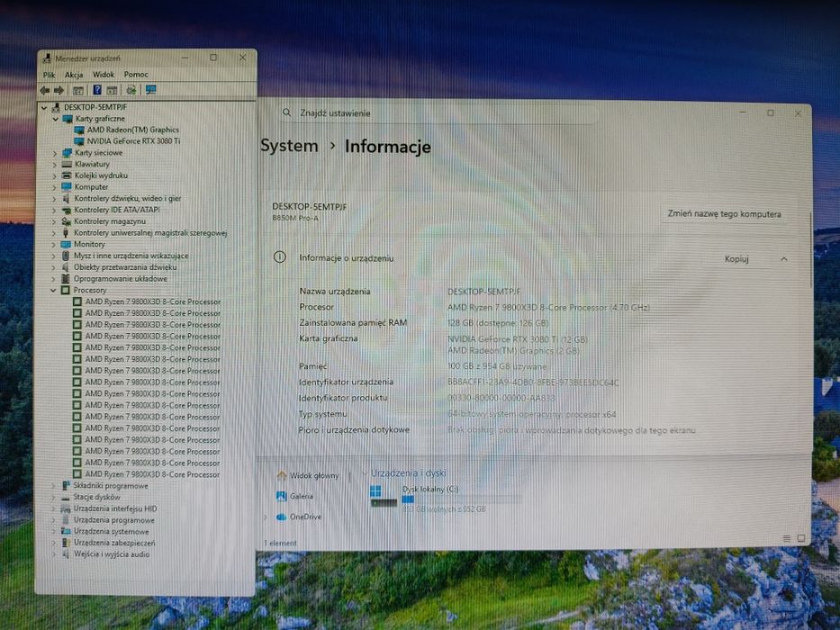Click the Urządzenia zabezpieczeń icon
This screenshot has height=630, width=840.
pyautogui.click(x=66, y=542)
